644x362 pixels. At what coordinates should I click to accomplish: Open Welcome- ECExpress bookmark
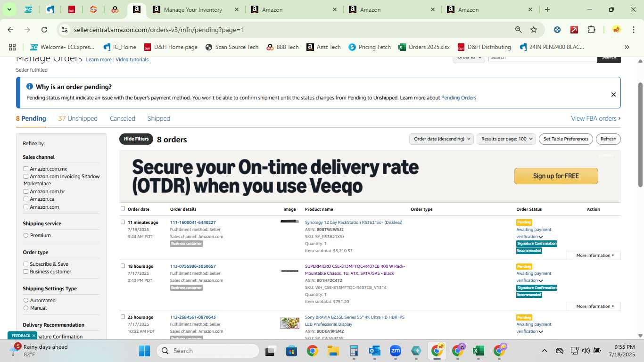(62, 47)
